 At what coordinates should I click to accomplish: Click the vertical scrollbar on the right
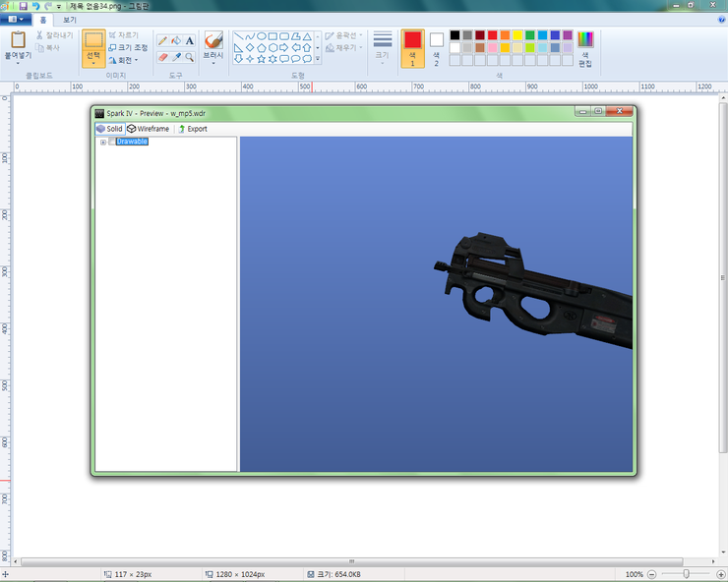coord(723,277)
